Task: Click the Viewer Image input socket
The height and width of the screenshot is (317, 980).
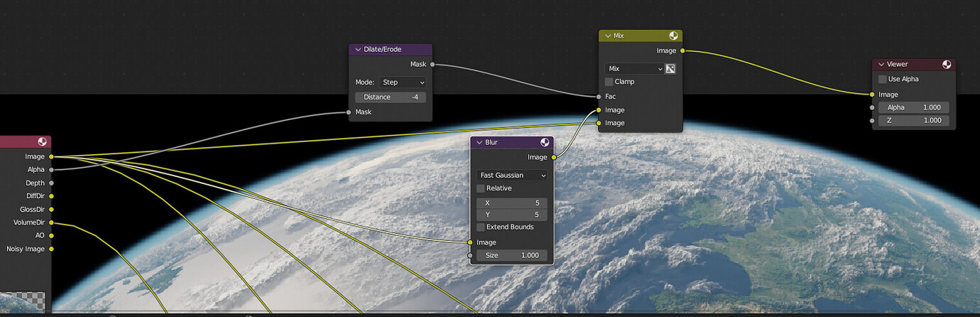Action: point(872,95)
